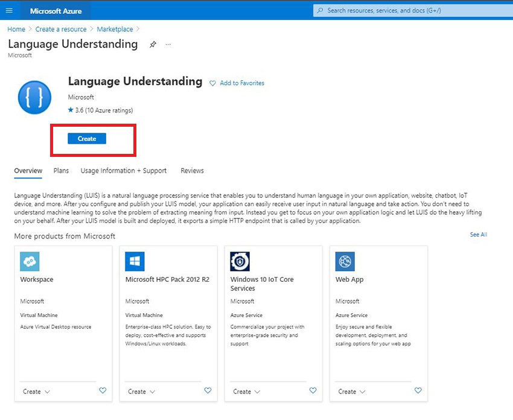
Task: Click the Microsoft HPC Pack Windows icon
Action: (135, 261)
